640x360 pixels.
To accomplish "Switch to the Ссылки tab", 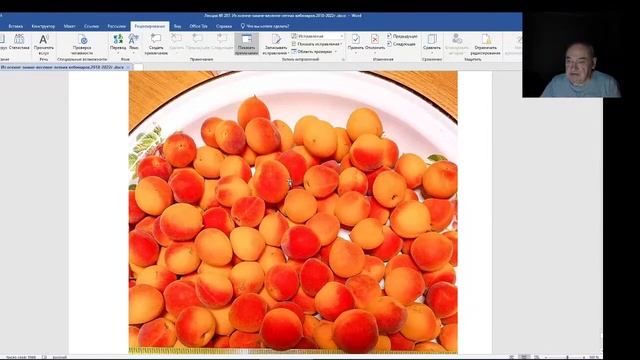I will coord(91,26).
